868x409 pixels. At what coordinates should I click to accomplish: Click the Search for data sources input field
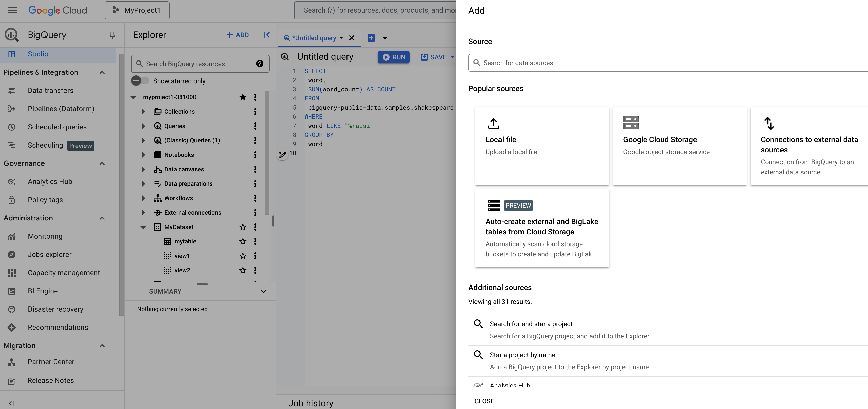click(668, 63)
